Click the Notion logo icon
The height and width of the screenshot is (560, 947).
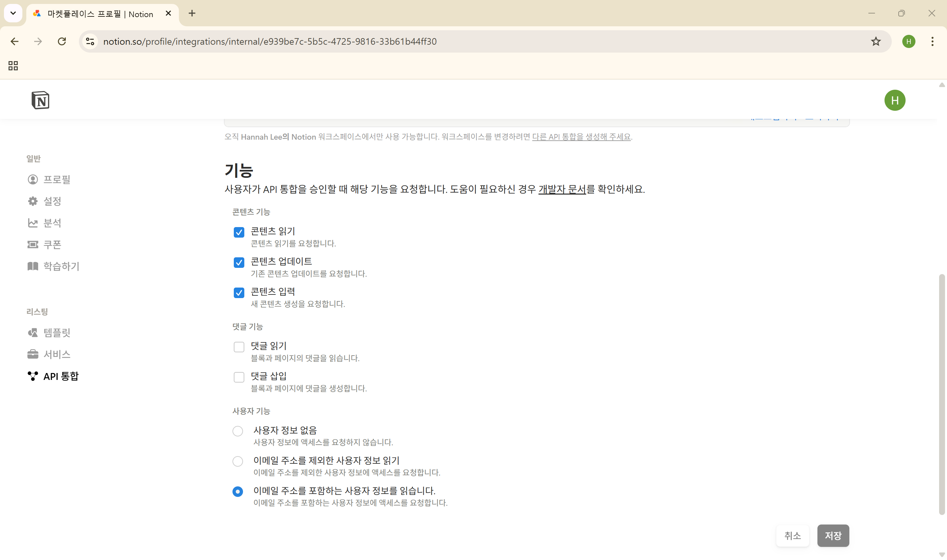(40, 100)
